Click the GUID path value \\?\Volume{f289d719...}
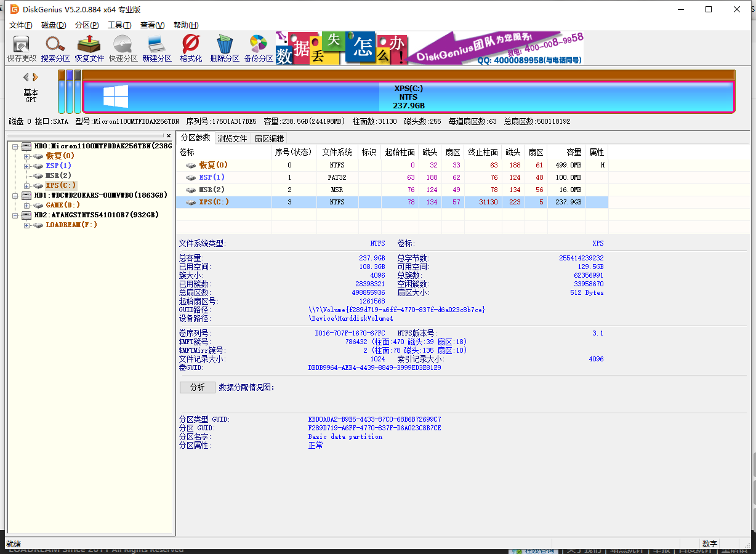Image resolution: width=756 pixels, height=554 pixels. 396,310
